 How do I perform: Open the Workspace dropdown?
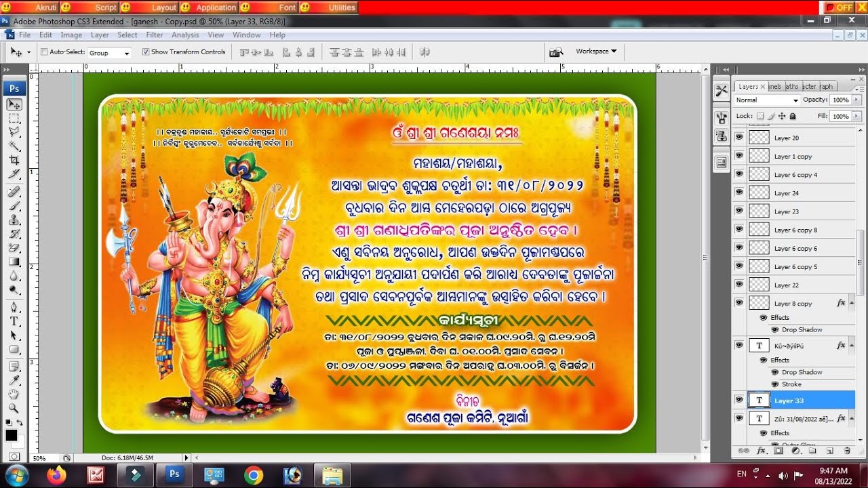596,52
